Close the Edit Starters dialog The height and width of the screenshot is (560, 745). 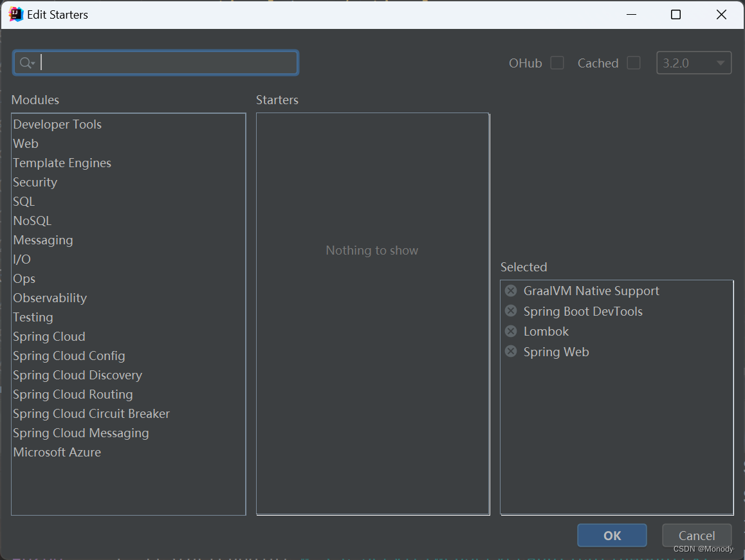(x=721, y=15)
